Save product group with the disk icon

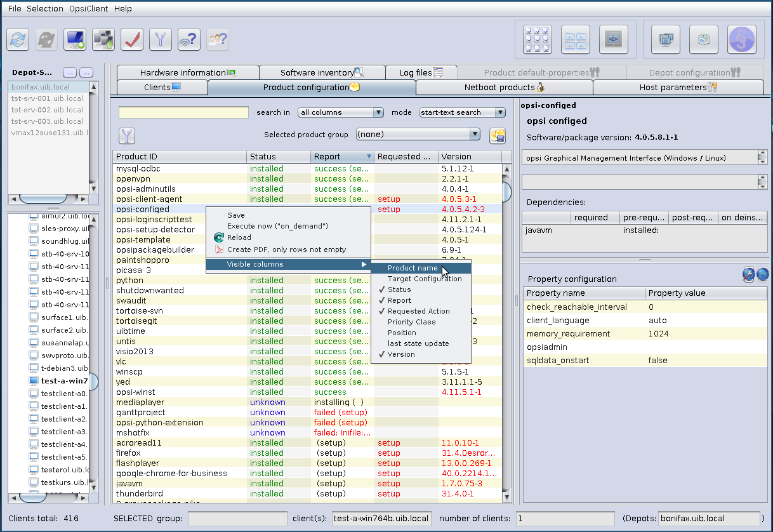[498, 135]
